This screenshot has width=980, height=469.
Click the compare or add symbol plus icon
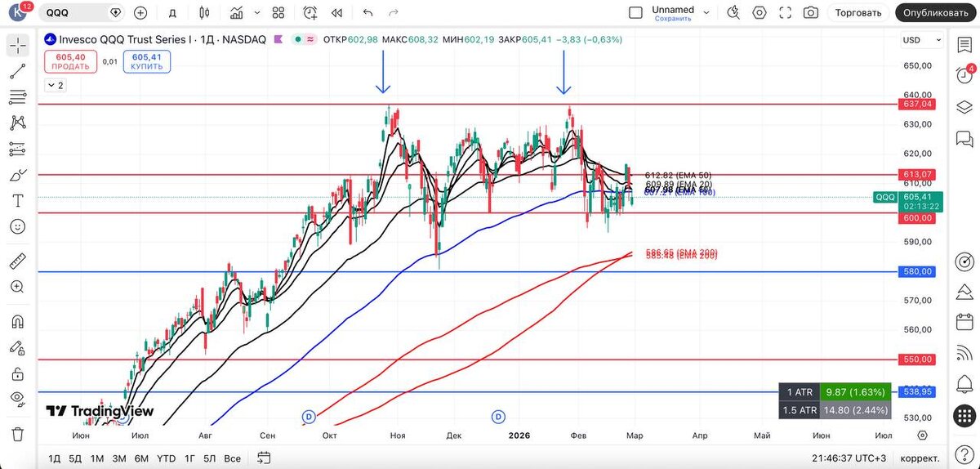point(140,13)
